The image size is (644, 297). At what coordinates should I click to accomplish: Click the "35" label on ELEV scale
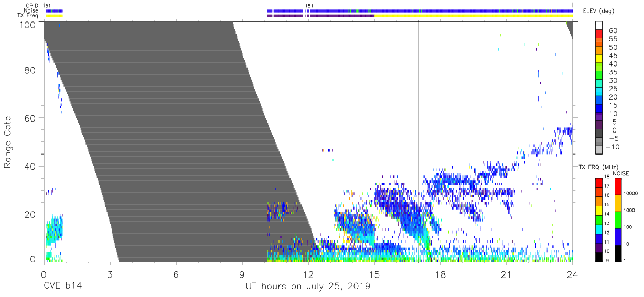(613, 72)
